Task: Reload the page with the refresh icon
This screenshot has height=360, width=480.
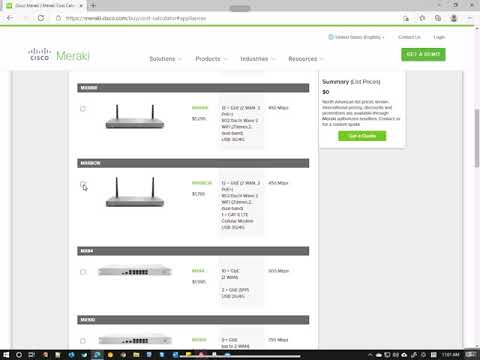Action: click(x=41, y=18)
